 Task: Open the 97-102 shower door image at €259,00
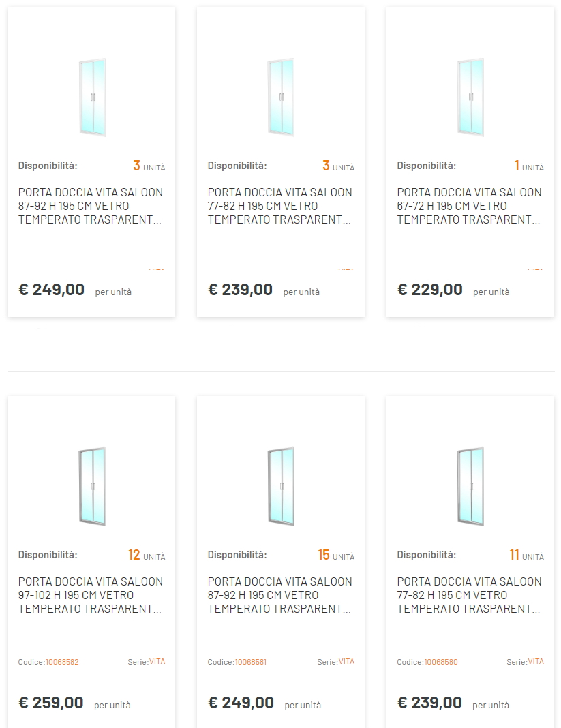coord(92,487)
